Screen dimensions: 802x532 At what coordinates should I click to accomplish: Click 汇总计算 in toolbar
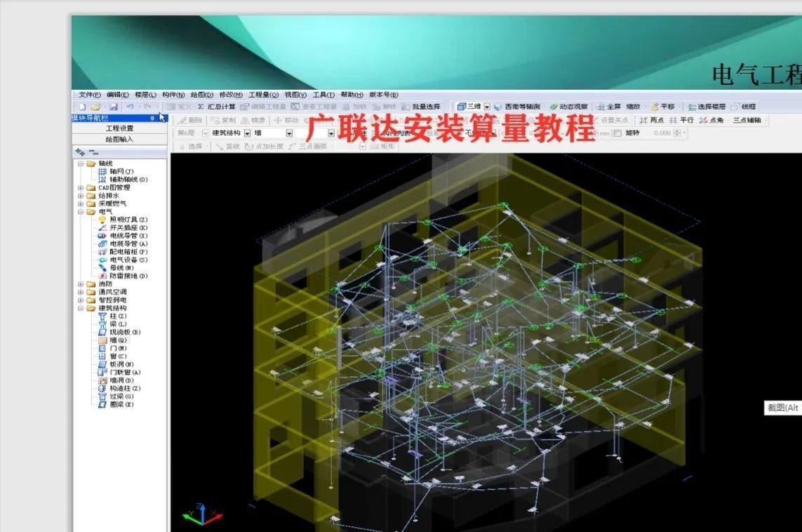pyautogui.click(x=216, y=107)
